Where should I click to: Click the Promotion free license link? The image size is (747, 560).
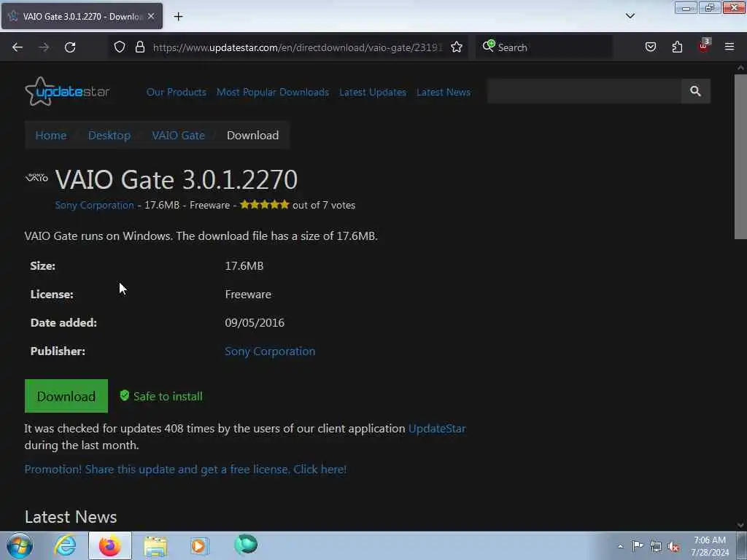(x=185, y=470)
